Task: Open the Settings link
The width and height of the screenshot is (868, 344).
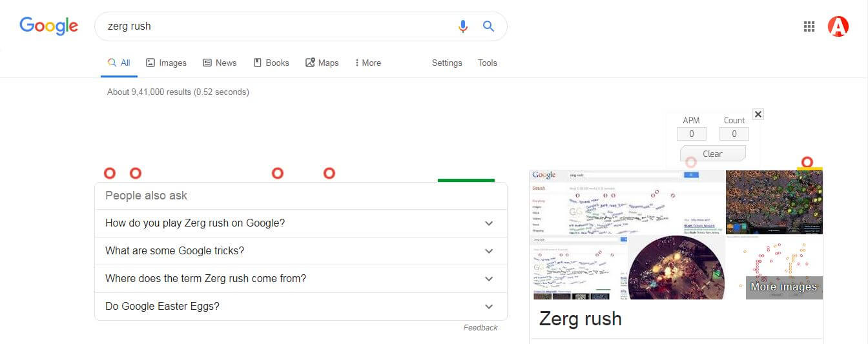Action: pos(447,63)
